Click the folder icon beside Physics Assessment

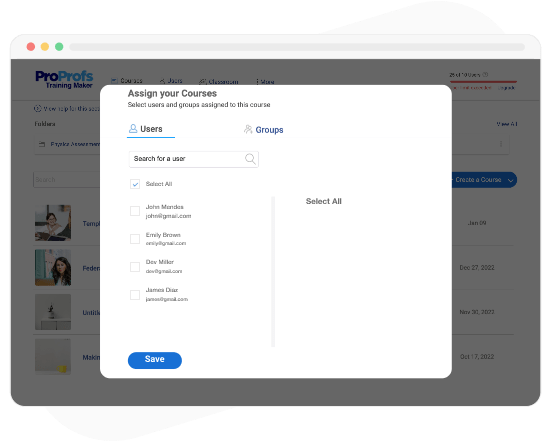coord(42,144)
